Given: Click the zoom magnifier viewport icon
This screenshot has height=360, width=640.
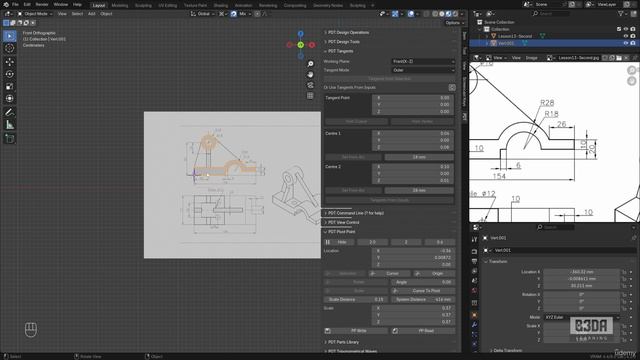Looking at the screenshot, I should point(310,64).
